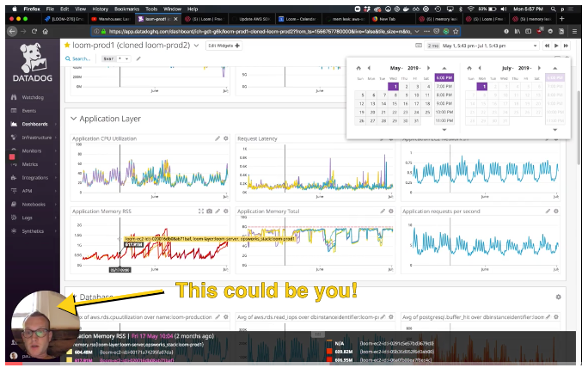Fast-forward the dashboard time frame
The width and height of the screenshot is (588, 374).
click(x=566, y=46)
